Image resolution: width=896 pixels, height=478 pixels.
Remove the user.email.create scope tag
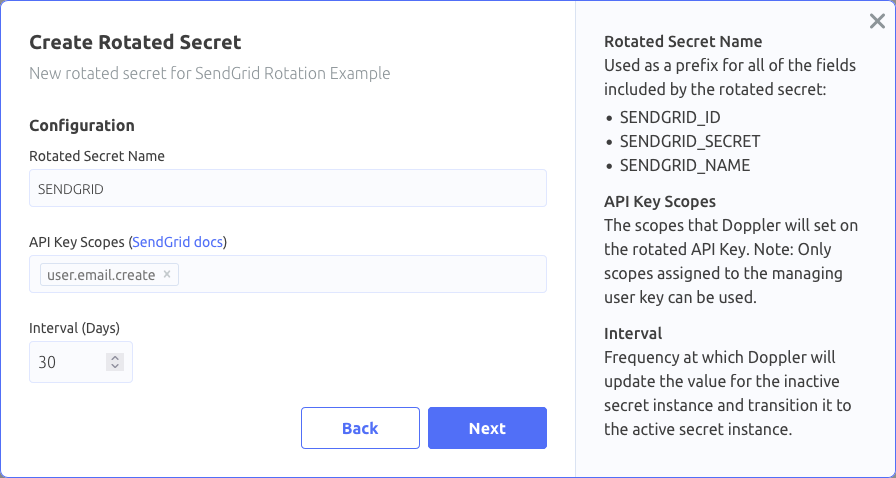click(x=167, y=274)
